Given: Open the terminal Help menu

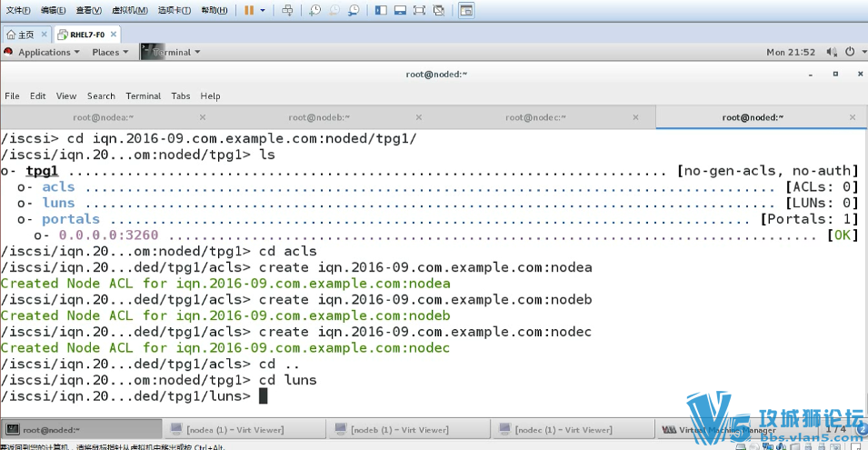Looking at the screenshot, I should [x=210, y=95].
